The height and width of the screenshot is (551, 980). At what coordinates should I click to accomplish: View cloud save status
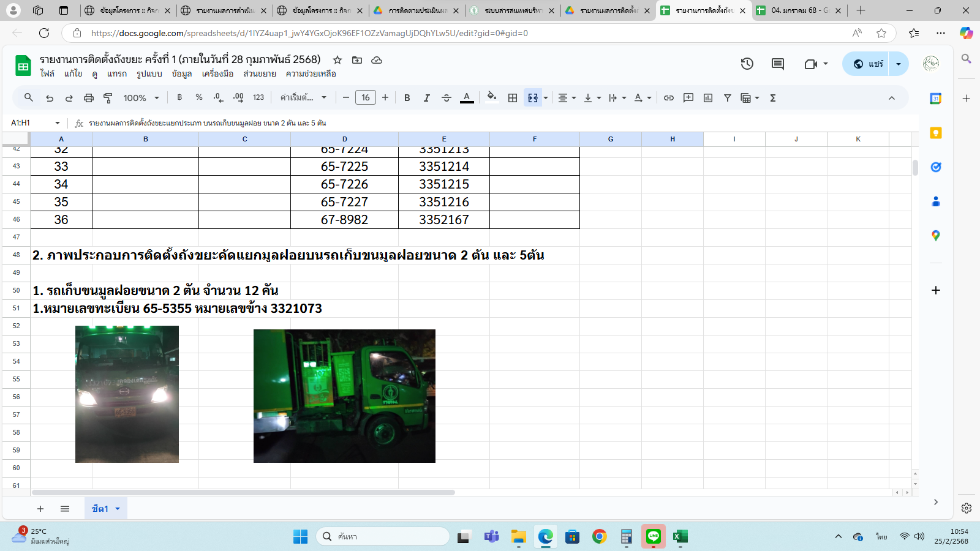(x=377, y=60)
